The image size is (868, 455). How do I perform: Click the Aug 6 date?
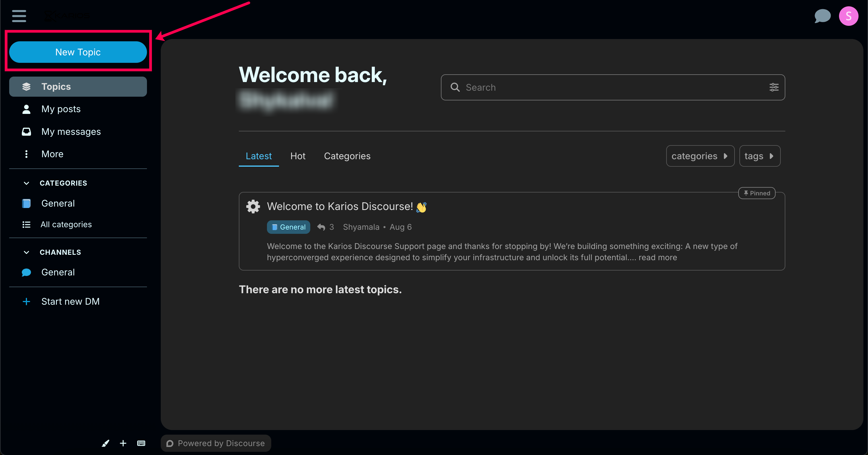pos(400,227)
